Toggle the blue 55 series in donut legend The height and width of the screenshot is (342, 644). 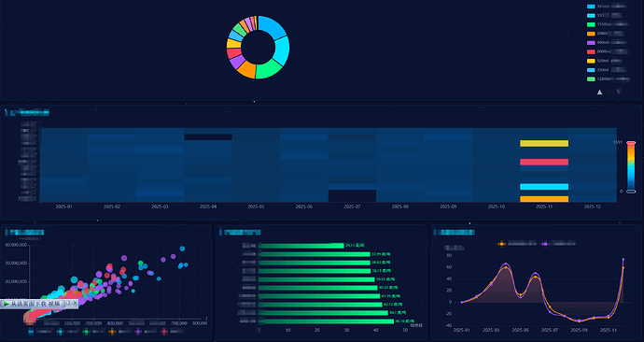point(608,7)
